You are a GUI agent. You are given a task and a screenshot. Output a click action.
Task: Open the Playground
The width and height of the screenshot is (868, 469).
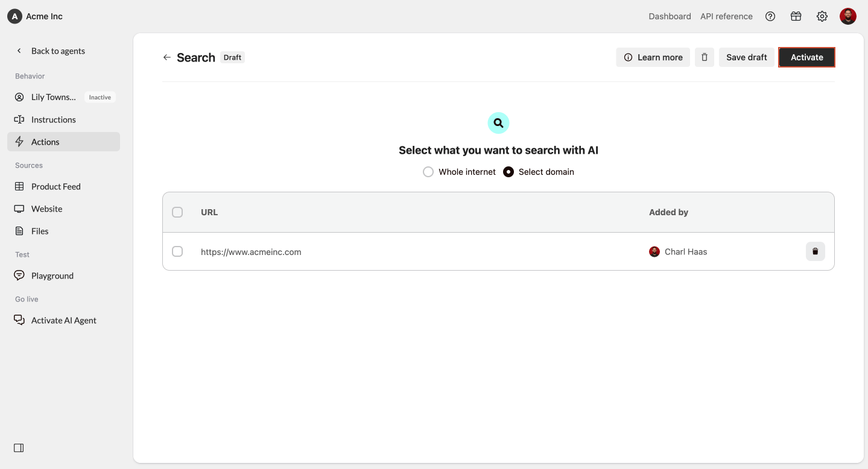pos(63,275)
